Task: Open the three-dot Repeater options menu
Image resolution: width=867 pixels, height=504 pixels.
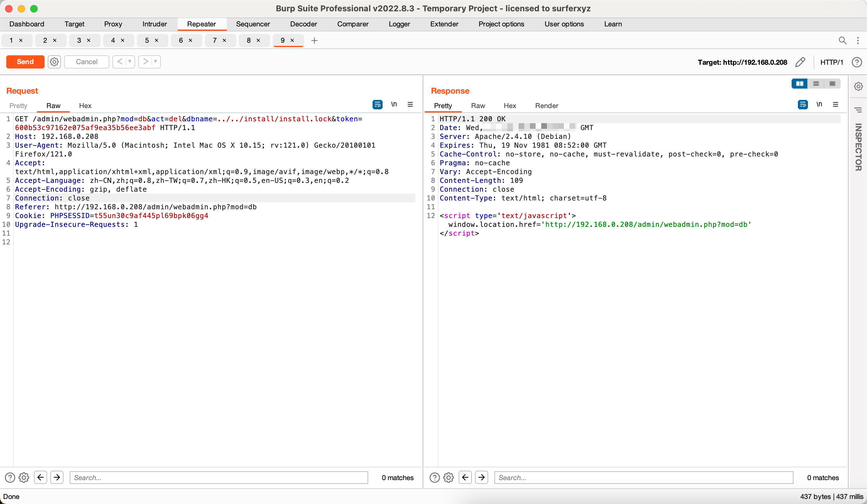Action: coord(858,41)
